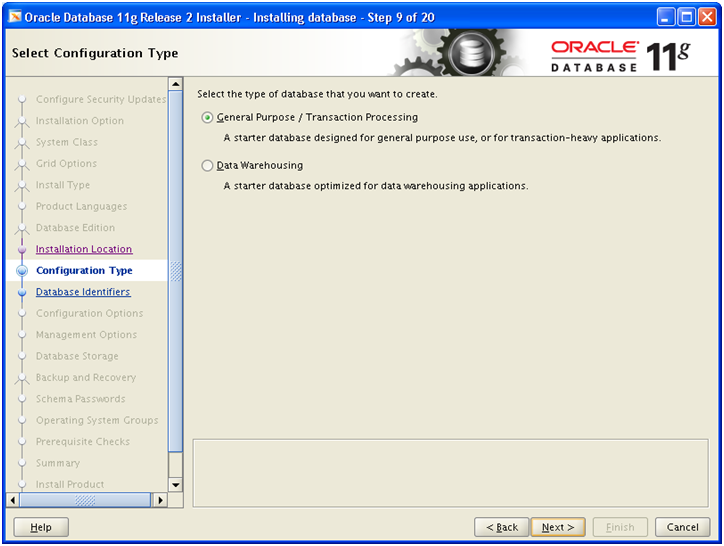Click the Operating System Groups step
Screen dimensions: 724x546
click(97, 420)
